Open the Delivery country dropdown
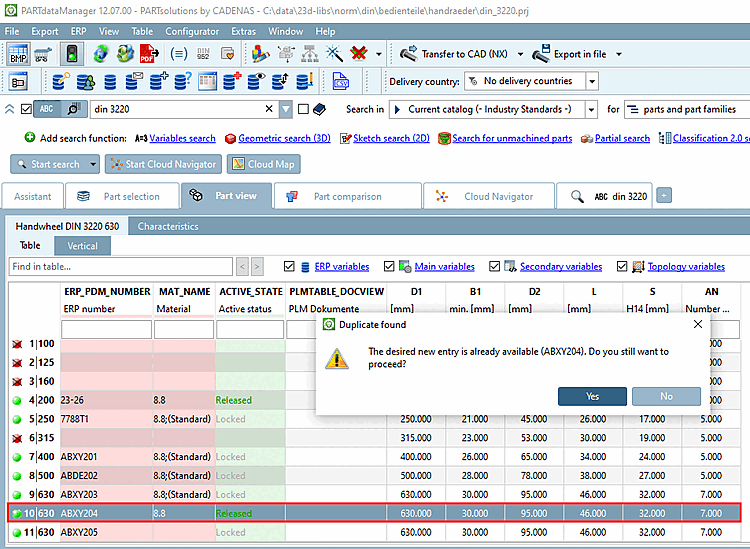750x549 pixels. pyautogui.click(x=592, y=81)
